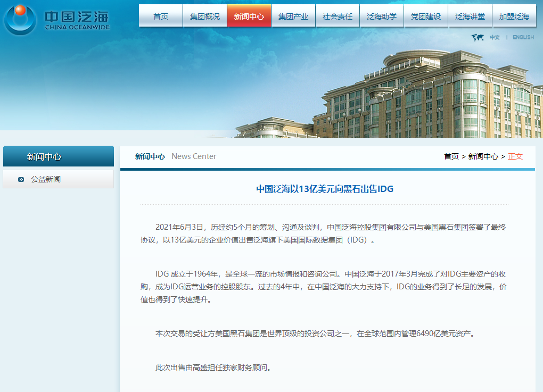
Task: Click the 新闻中心 sidebar header
Action: [44, 157]
